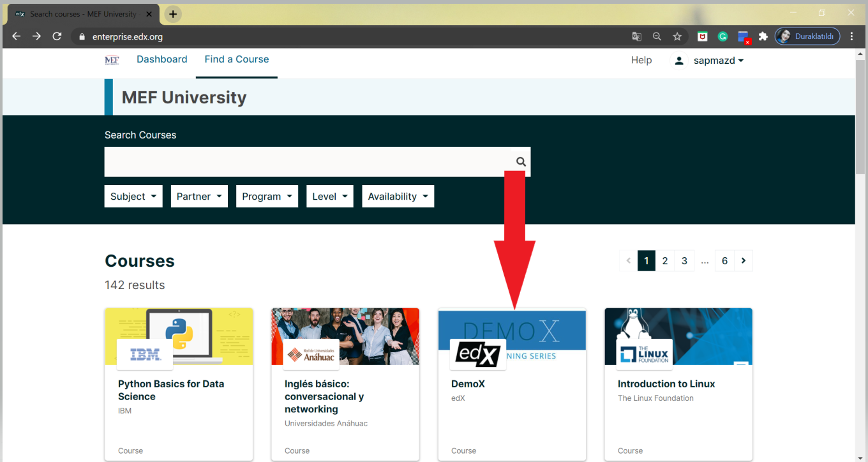Select the Find a Course tab
The image size is (868, 462).
(x=237, y=59)
